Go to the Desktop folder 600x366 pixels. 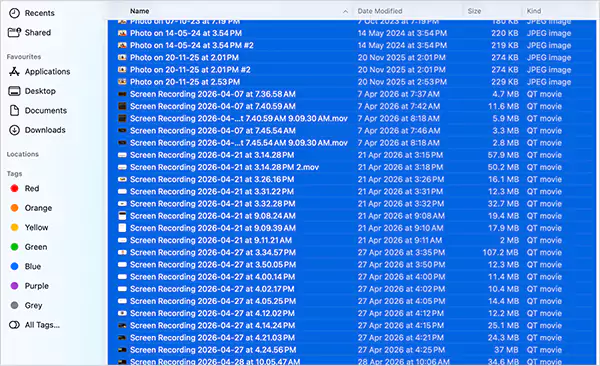tap(32, 91)
